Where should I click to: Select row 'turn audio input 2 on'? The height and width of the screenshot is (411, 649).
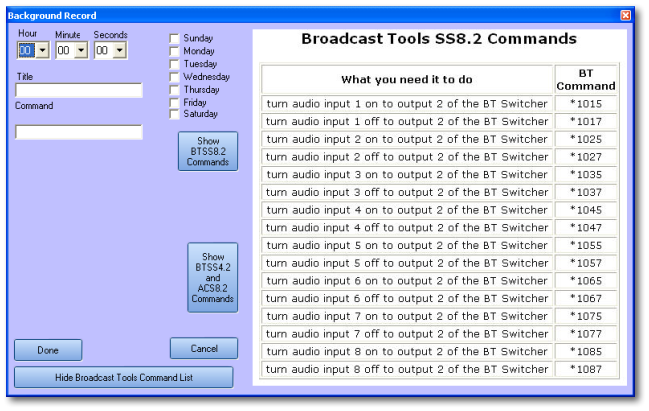407,139
